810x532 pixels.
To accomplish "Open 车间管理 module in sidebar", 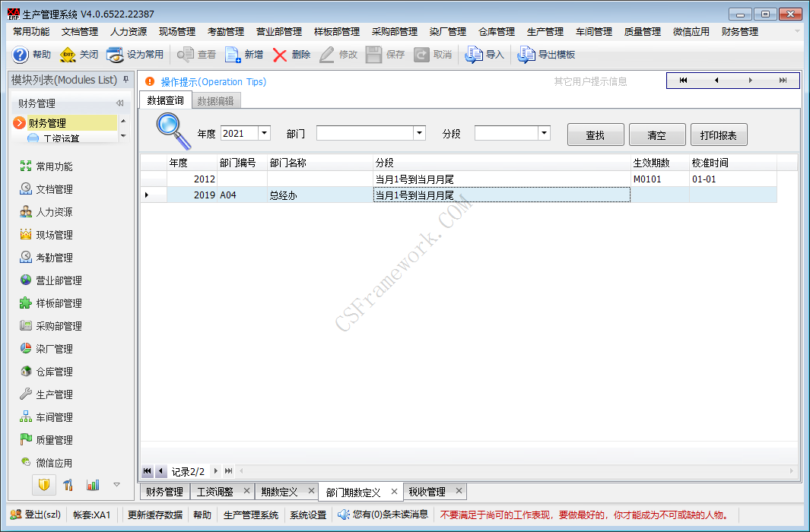I will 46,417.
